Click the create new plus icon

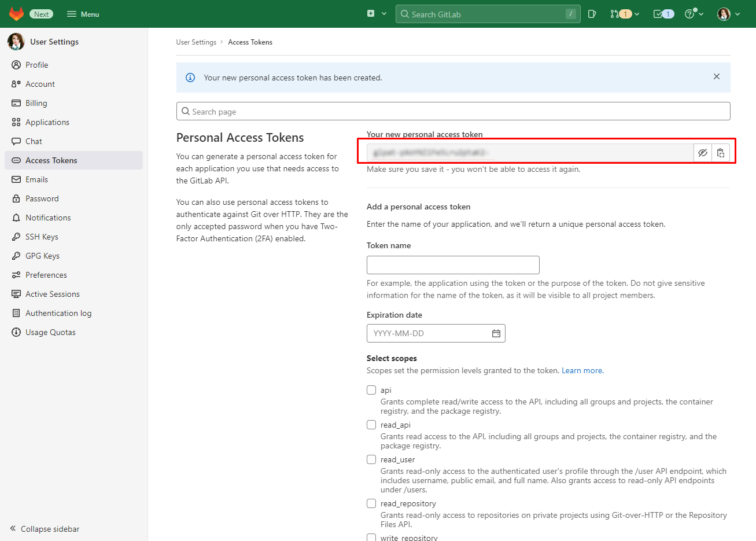(x=371, y=13)
